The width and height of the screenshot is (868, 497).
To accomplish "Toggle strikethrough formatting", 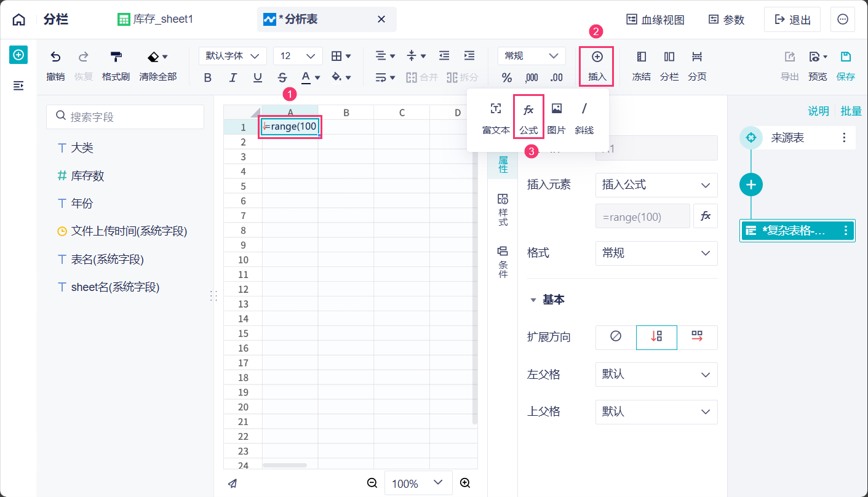I will tap(282, 78).
